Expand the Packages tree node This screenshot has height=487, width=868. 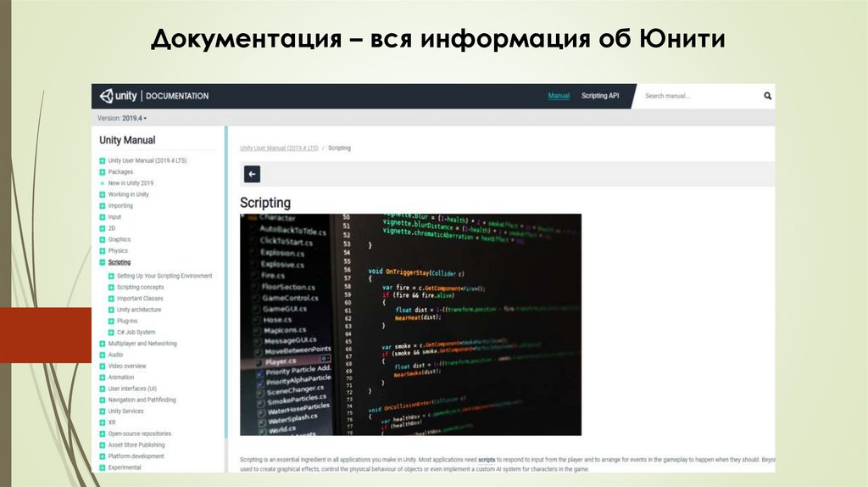point(103,171)
